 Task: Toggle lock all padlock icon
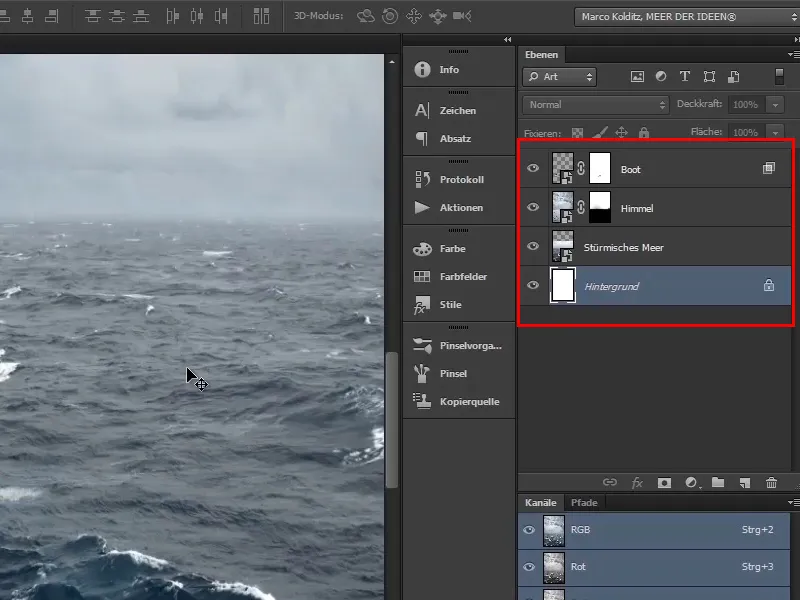(644, 133)
